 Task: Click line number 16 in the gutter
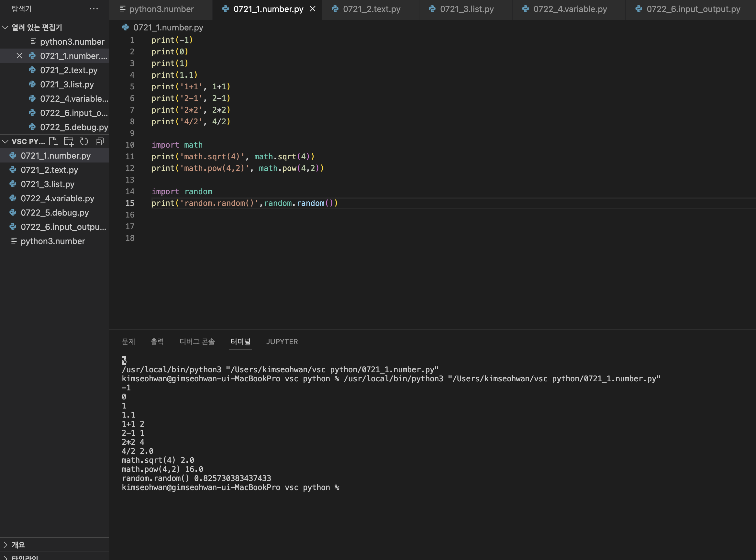[130, 215]
